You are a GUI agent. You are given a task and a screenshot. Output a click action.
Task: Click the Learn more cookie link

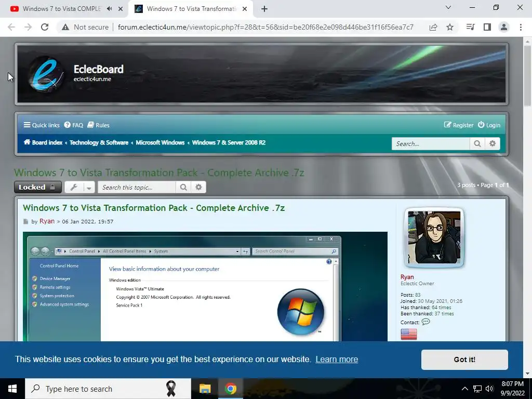[337, 360]
